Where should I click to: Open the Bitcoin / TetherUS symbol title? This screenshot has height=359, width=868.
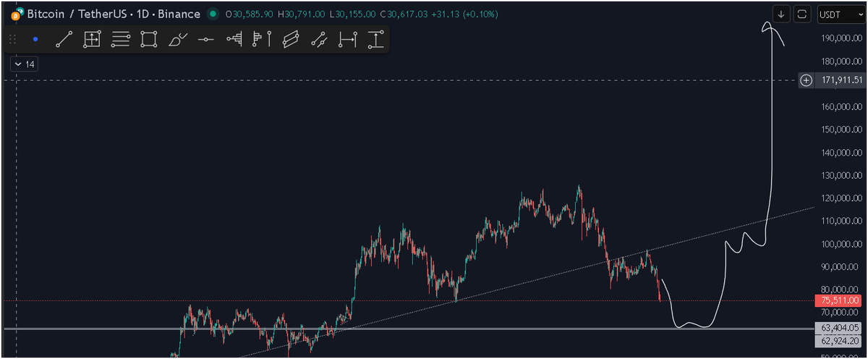tap(114, 14)
